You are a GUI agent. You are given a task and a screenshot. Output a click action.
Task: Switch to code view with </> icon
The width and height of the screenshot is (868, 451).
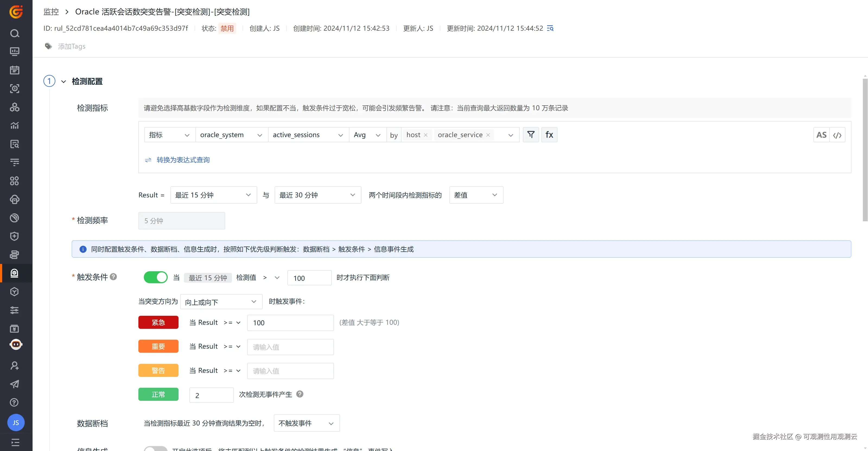pyautogui.click(x=837, y=135)
